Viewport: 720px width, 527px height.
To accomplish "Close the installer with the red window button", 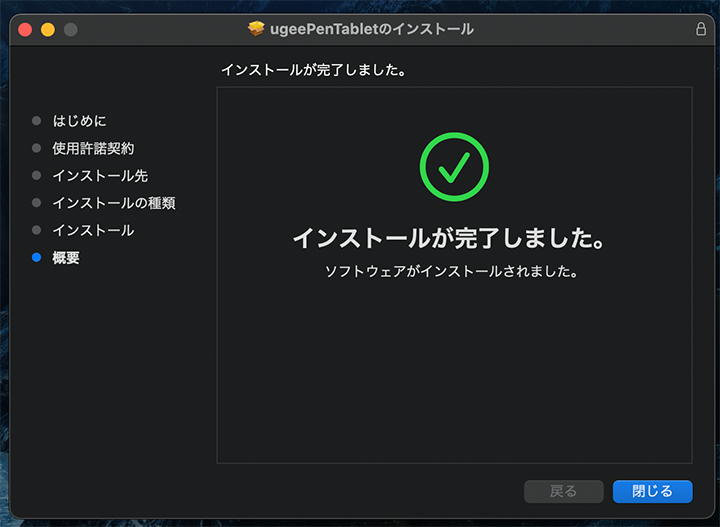I will 26,30.
